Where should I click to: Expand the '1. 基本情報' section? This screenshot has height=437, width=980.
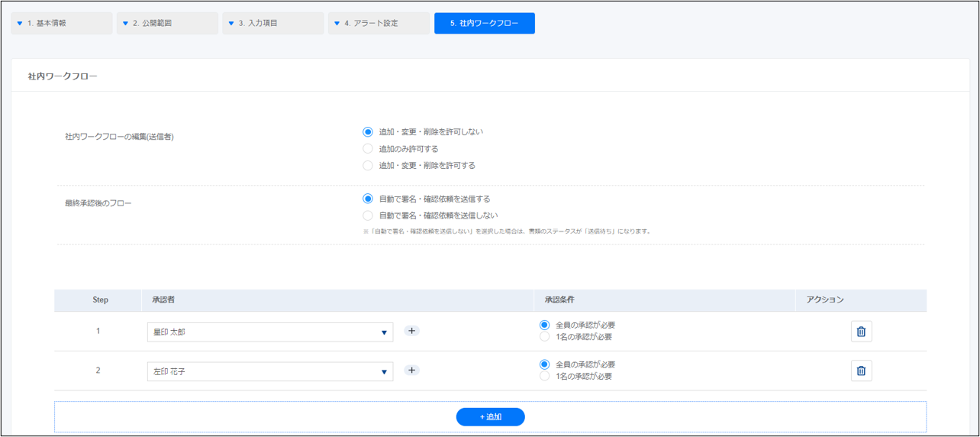point(62,23)
